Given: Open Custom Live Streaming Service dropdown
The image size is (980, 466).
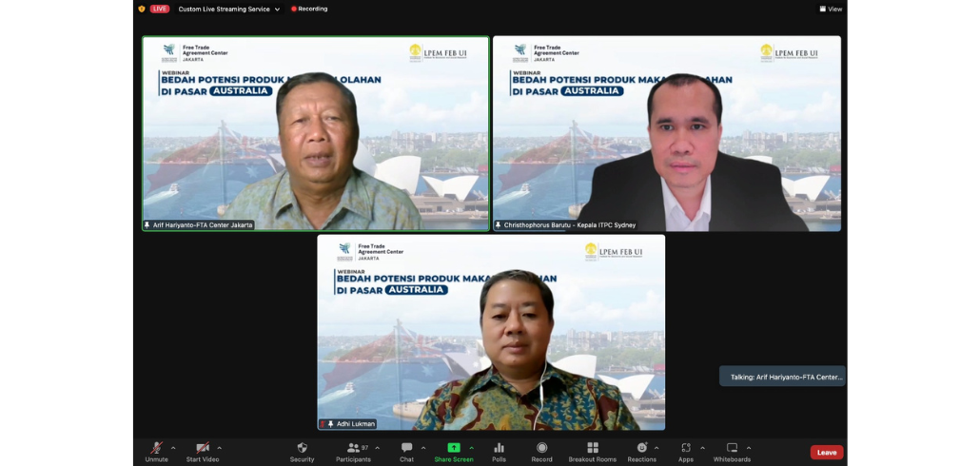Looking at the screenshot, I should [x=229, y=10].
